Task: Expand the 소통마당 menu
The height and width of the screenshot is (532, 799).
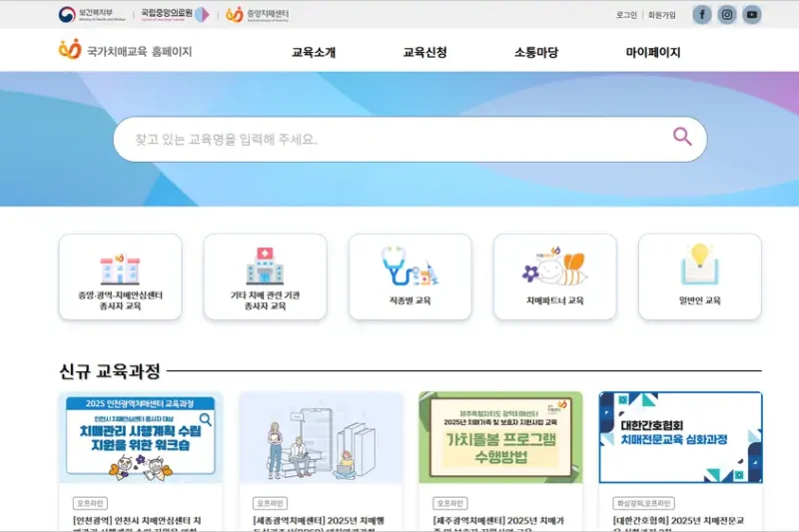Action: pos(536,52)
